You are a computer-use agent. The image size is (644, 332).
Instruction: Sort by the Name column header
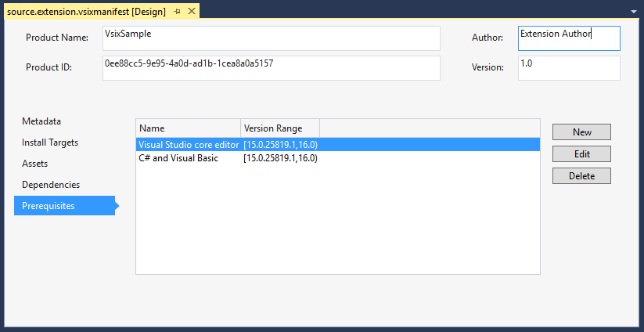(x=188, y=128)
